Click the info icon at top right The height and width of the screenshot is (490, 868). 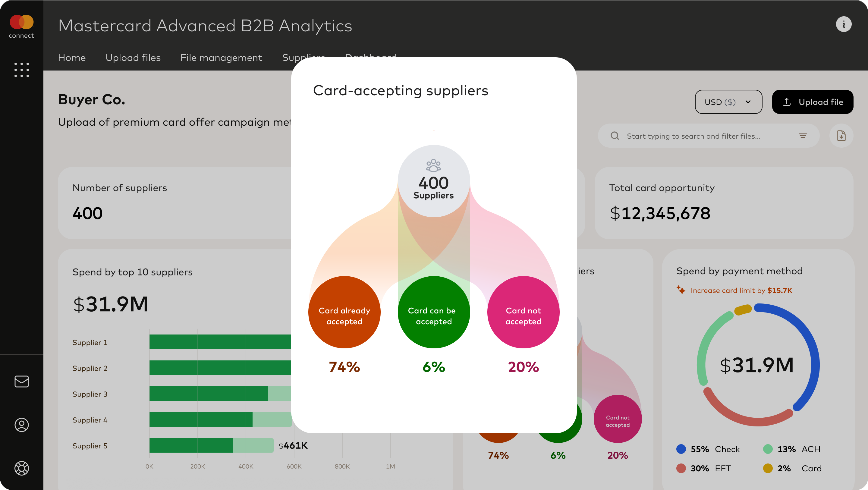pyautogui.click(x=843, y=24)
